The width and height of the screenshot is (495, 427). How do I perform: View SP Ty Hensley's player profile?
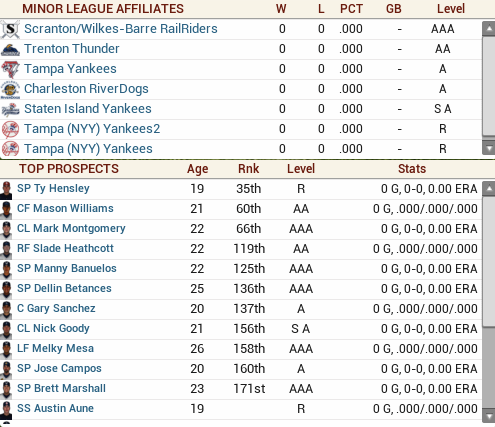point(53,189)
